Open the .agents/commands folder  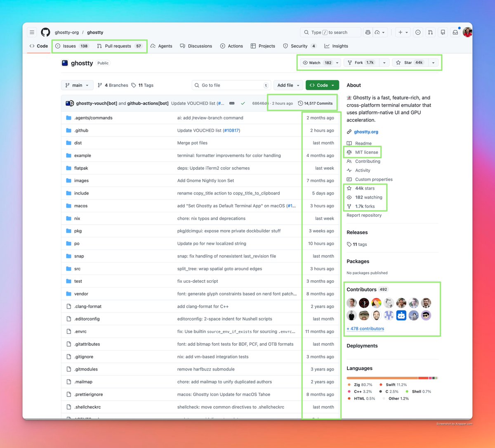[93, 118]
